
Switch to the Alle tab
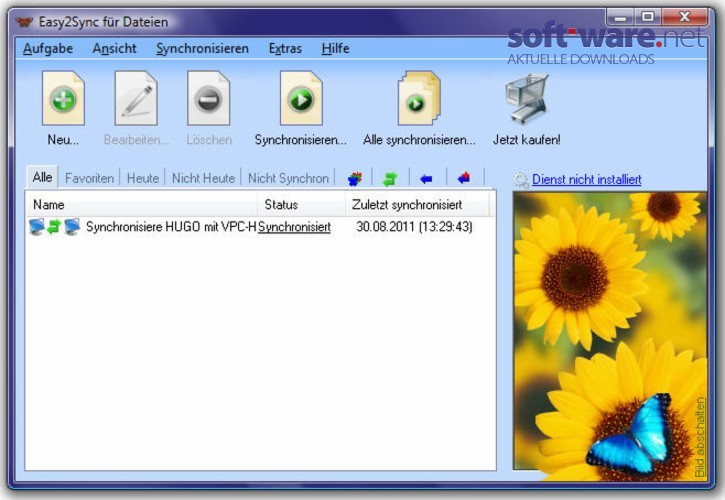point(42,177)
